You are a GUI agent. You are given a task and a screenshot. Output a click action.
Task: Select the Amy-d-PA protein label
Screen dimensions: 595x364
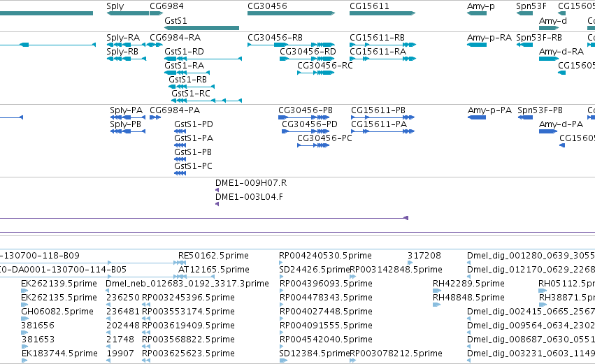click(x=561, y=124)
